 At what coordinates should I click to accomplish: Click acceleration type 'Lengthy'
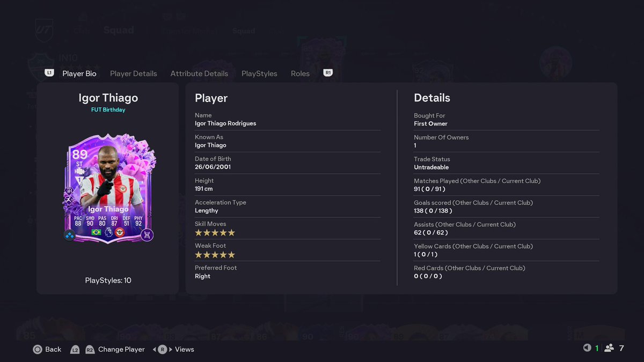(207, 211)
